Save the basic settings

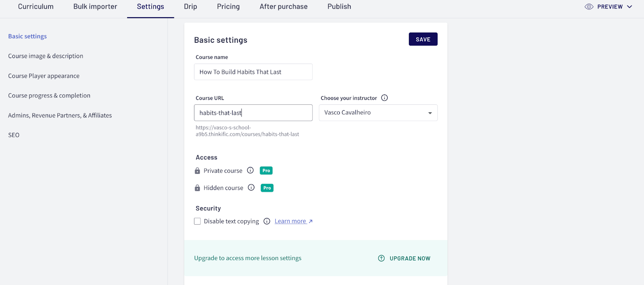pyautogui.click(x=423, y=39)
